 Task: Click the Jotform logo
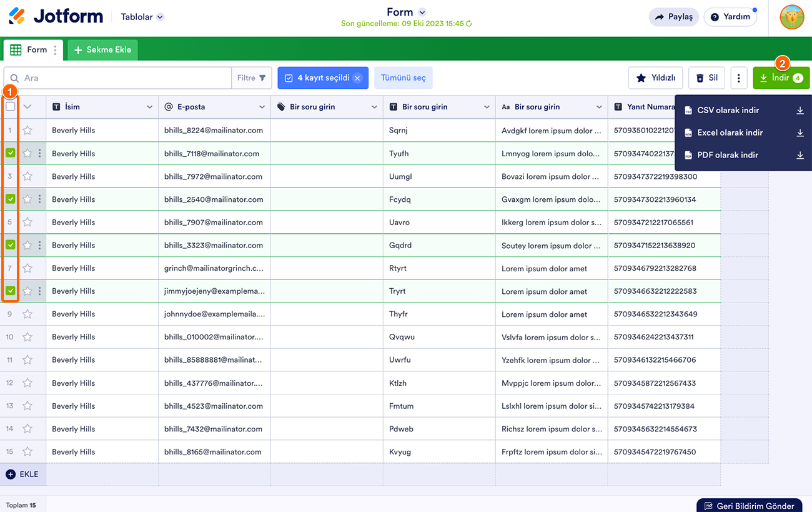[x=56, y=16]
